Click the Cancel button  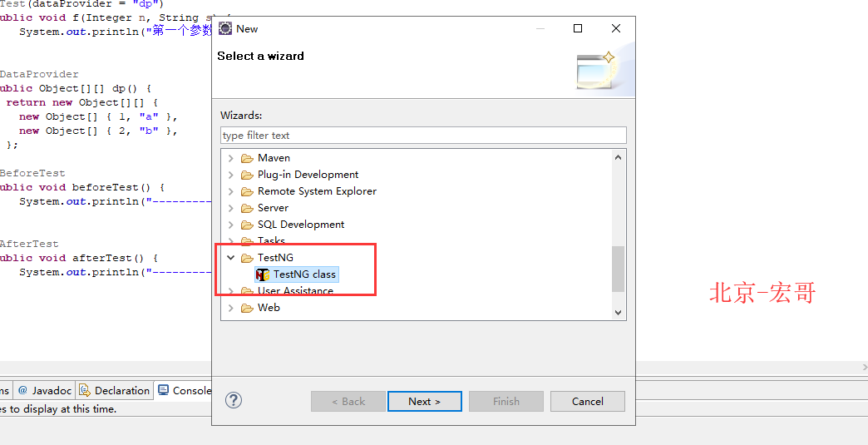pos(587,402)
